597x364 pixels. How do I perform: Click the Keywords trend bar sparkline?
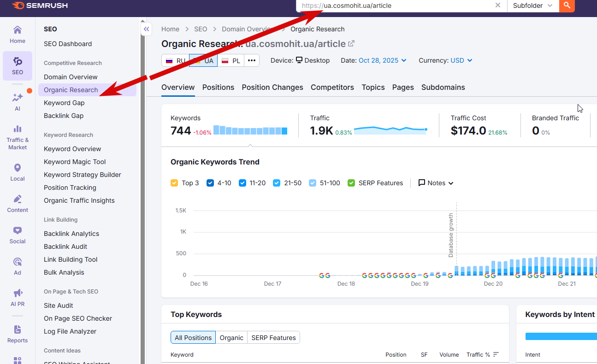(x=250, y=130)
